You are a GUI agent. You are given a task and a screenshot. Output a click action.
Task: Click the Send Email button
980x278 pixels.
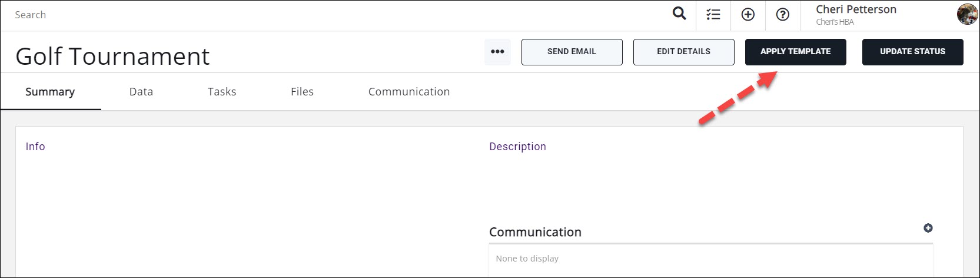coord(572,52)
